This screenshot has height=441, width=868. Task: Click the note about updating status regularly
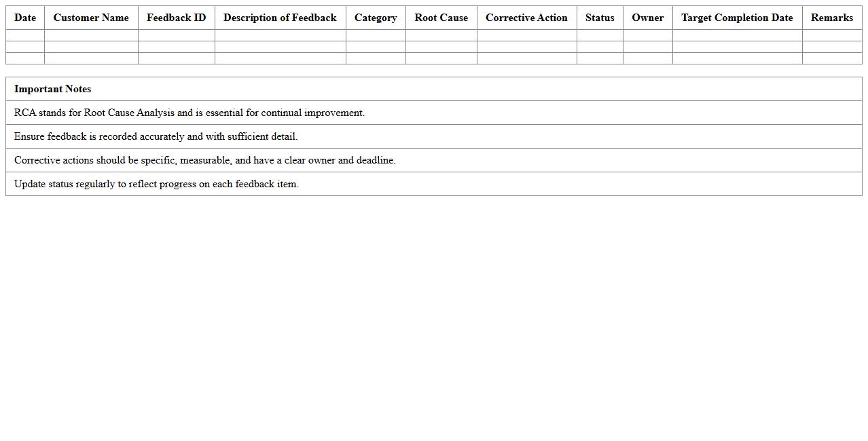pos(156,184)
